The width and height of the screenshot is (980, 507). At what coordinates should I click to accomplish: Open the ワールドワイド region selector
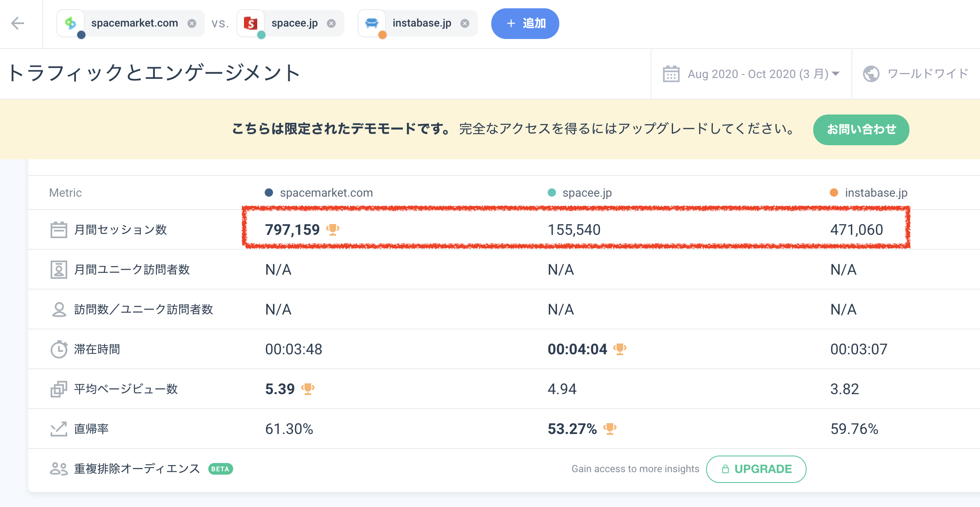927,74
